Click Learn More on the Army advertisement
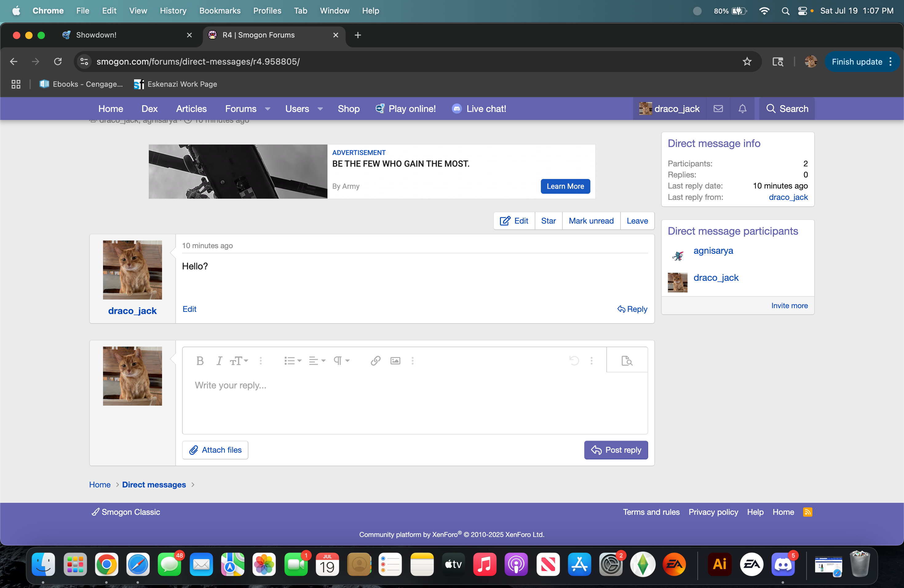This screenshot has height=588, width=904. click(x=565, y=186)
